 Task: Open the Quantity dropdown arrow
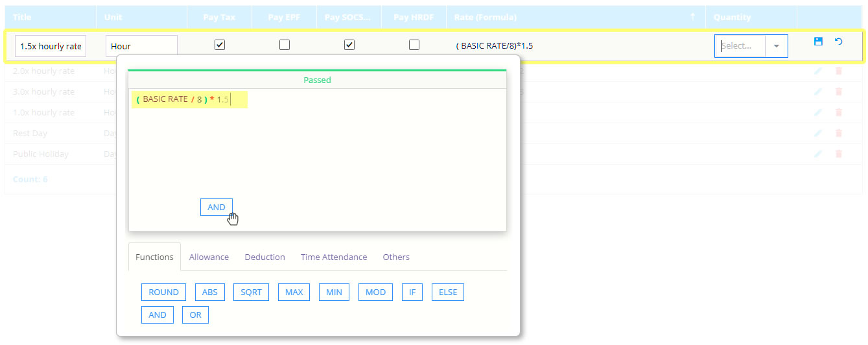coord(776,46)
